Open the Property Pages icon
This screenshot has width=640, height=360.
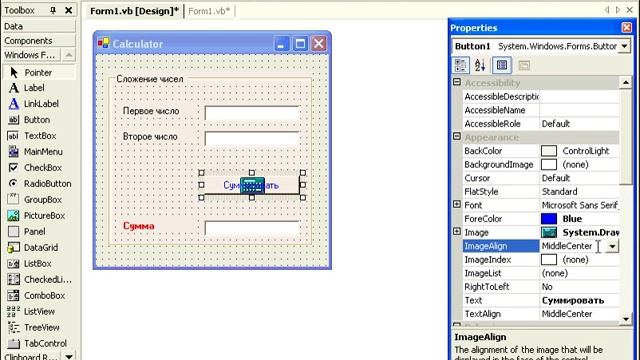click(524, 65)
